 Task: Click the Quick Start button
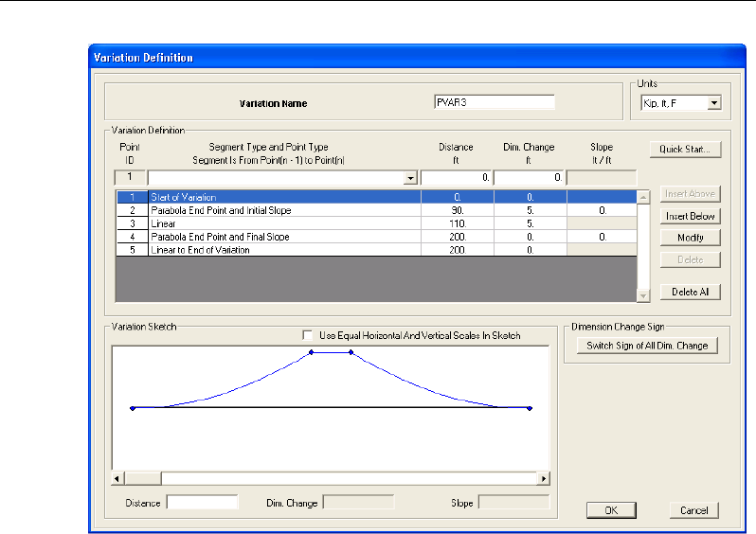pyautogui.click(x=685, y=149)
